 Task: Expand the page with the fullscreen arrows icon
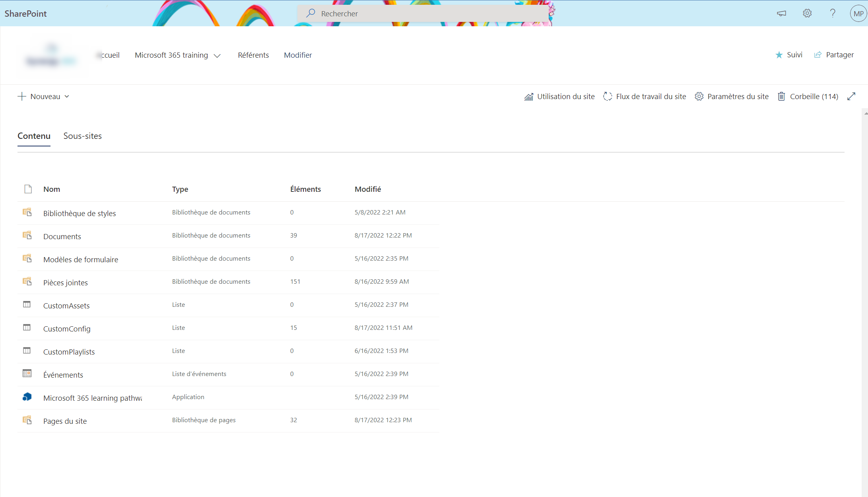pos(852,96)
